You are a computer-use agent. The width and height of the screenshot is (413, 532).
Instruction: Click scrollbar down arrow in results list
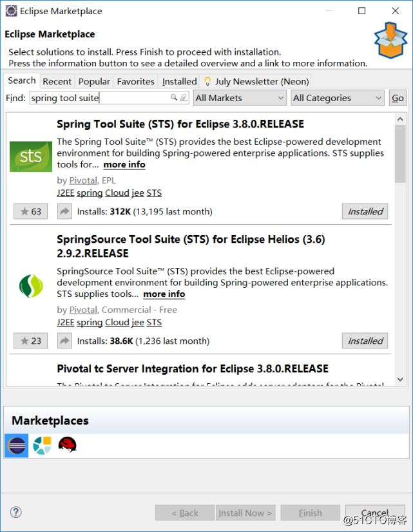click(400, 379)
